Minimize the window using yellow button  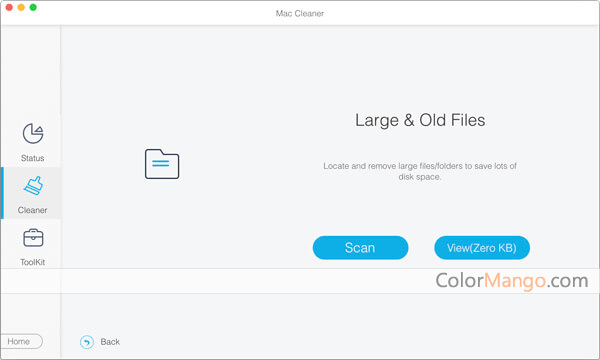21,7
